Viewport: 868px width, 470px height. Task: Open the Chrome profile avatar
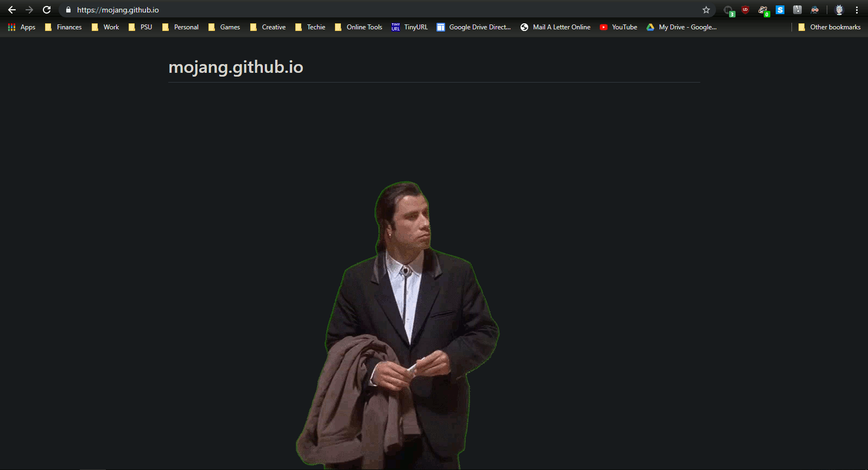click(x=839, y=10)
